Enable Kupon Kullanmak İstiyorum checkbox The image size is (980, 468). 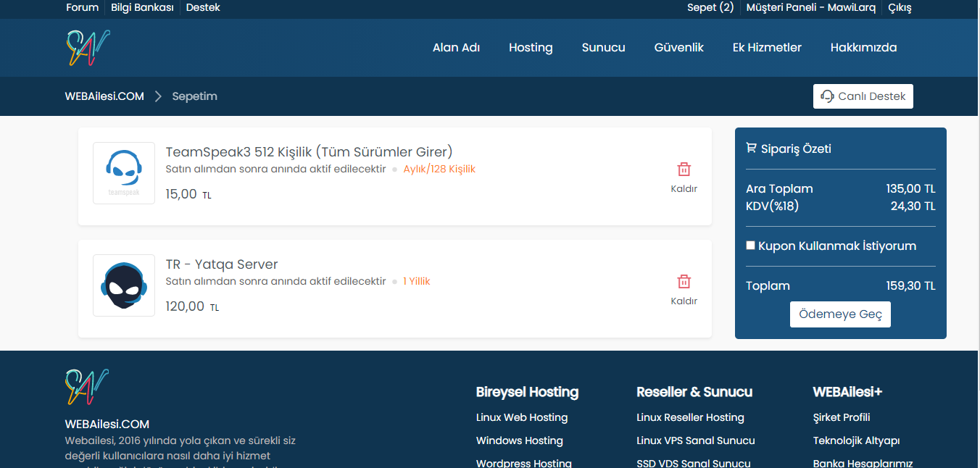(751, 246)
